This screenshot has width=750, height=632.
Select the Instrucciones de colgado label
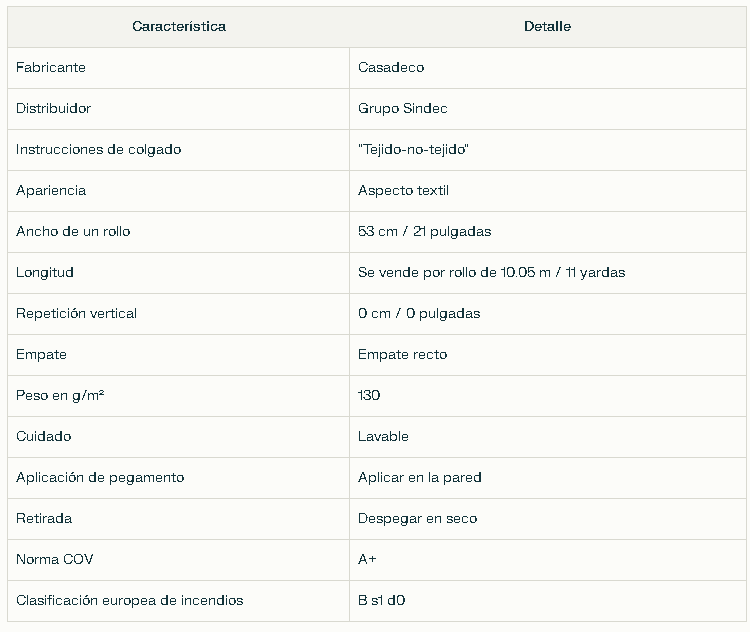click(99, 150)
